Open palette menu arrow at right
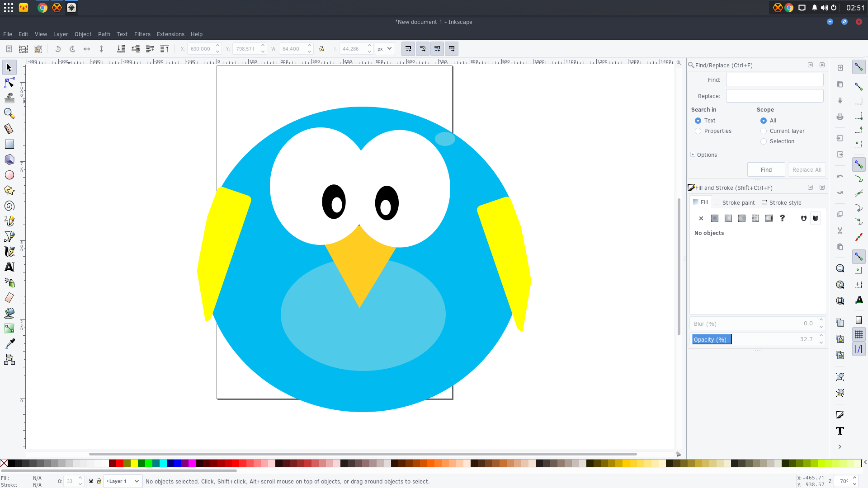 865,463
